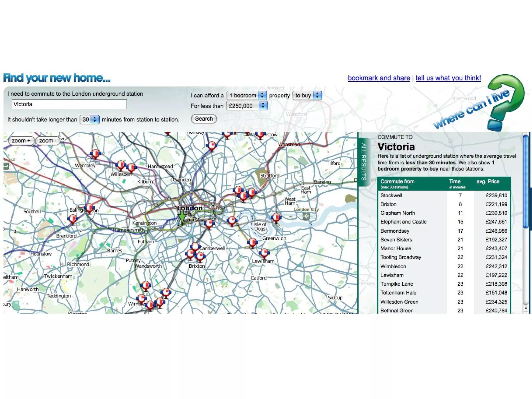
Task: Click the Victoria station input field
Action: pyautogui.click(x=69, y=104)
